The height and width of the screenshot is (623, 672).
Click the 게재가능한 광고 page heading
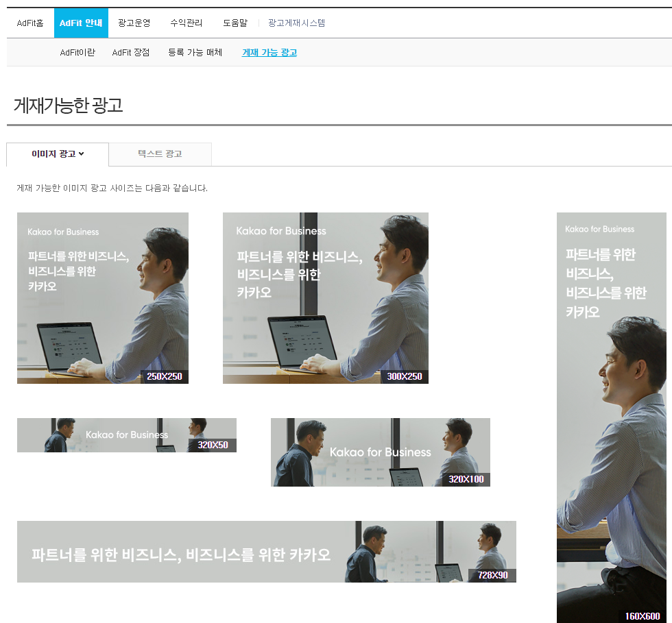click(x=68, y=106)
